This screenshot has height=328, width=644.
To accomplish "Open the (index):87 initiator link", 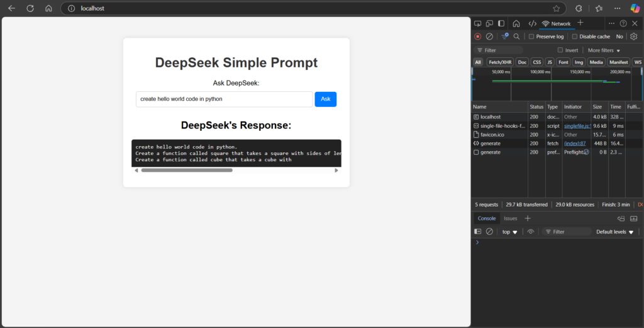I will click(575, 144).
